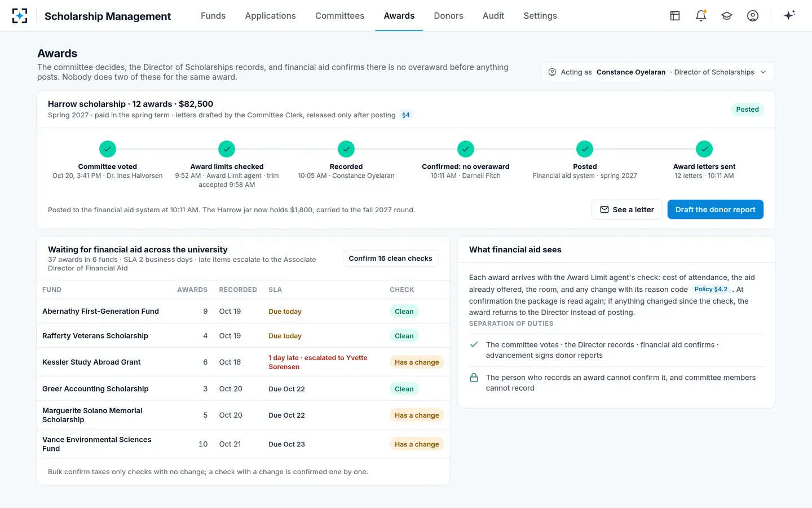The width and height of the screenshot is (812, 508).
Task: Open the Settings tab
Action: coord(540,16)
